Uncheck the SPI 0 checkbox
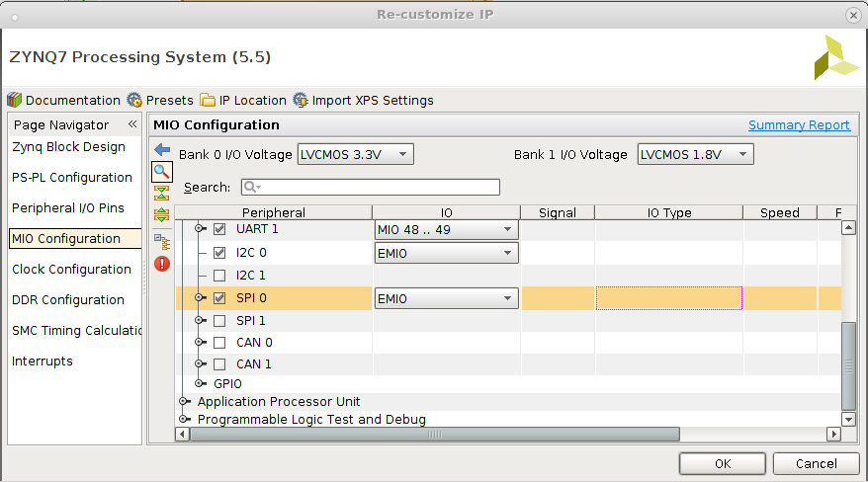Image resolution: width=868 pixels, height=482 pixels. tap(219, 298)
